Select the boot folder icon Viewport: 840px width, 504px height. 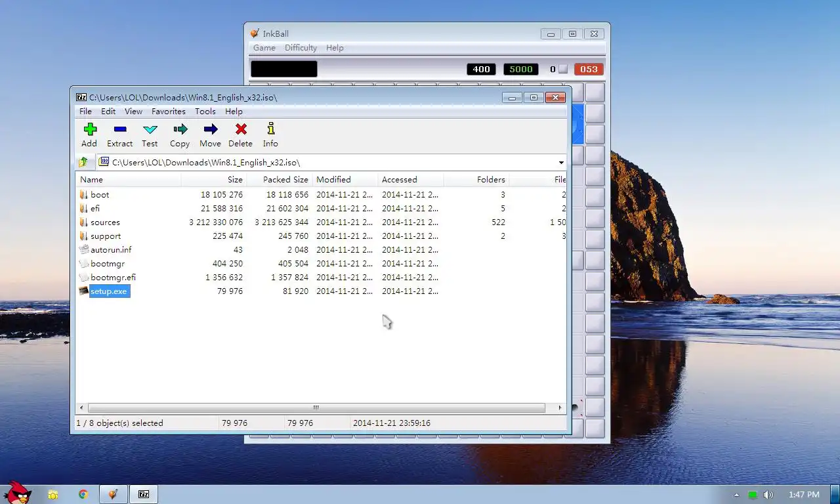[83, 194]
